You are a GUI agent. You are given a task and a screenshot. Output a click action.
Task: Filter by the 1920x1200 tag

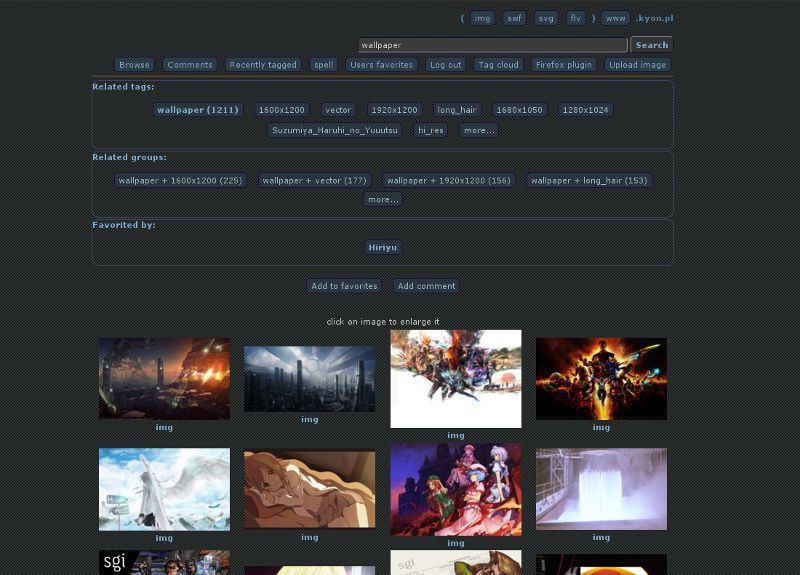click(x=394, y=110)
